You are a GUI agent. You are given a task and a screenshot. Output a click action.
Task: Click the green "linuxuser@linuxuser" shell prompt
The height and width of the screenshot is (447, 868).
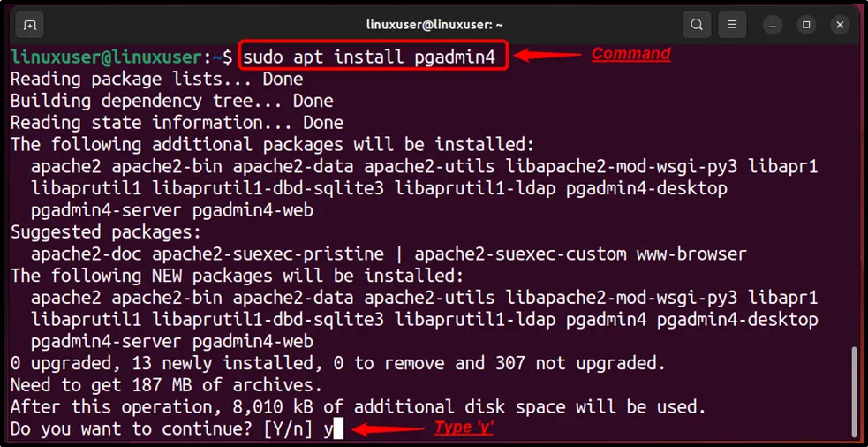pos(106,57)
